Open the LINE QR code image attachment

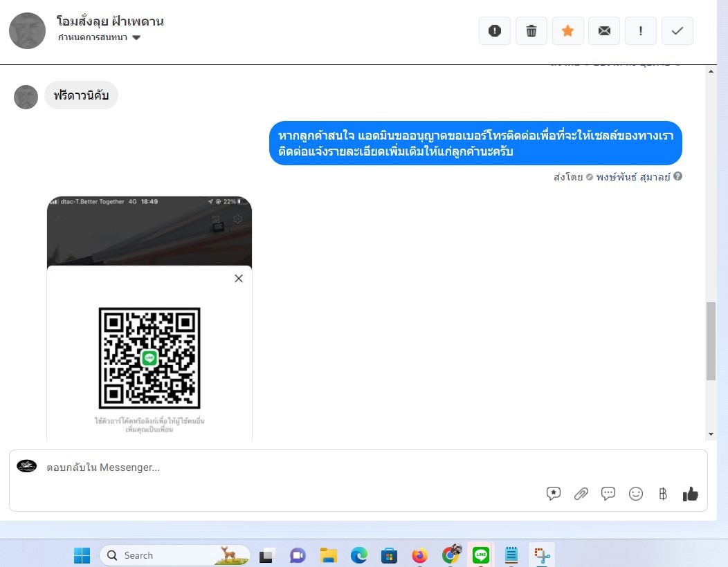tap(149, 318)
